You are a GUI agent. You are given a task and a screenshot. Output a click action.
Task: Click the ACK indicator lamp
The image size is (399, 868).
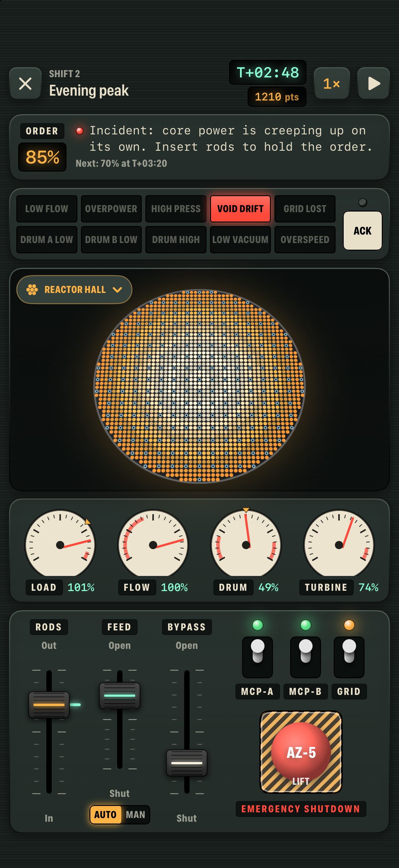point(363,202)
